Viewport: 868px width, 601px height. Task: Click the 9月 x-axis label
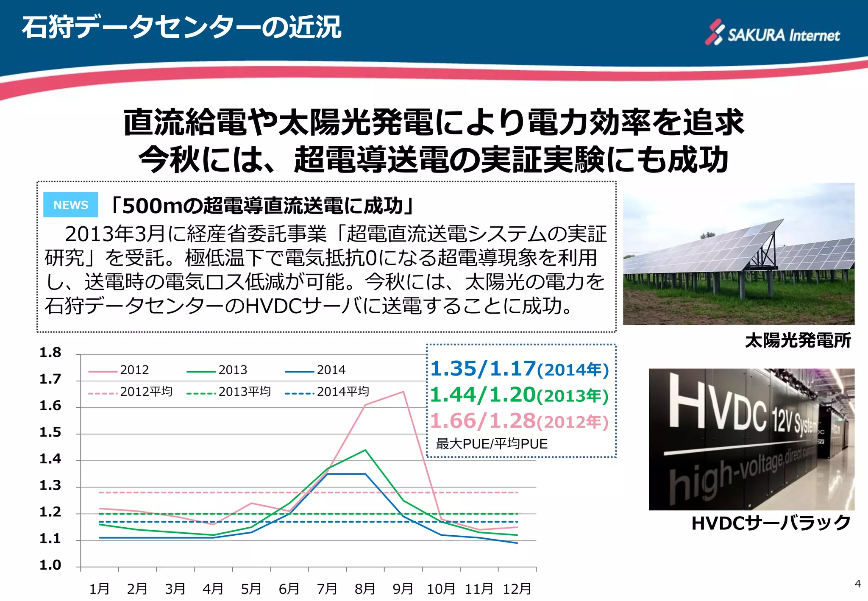[x=403, y=589]
